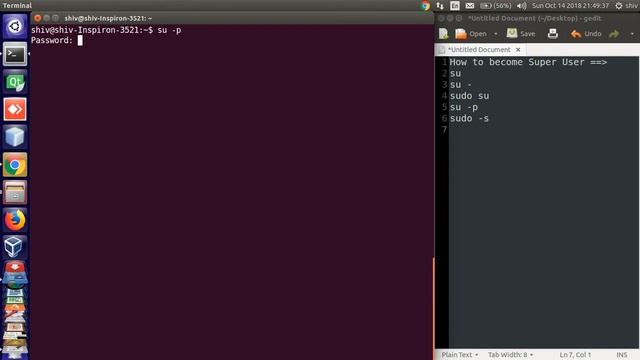This screenshot has height=360, width=640.
Task: Click Open in gedit toolbar
Action: click(471, 34)
